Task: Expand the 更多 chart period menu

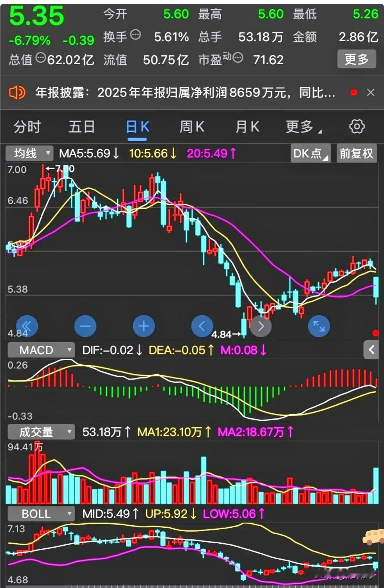Action: point(304,127)
